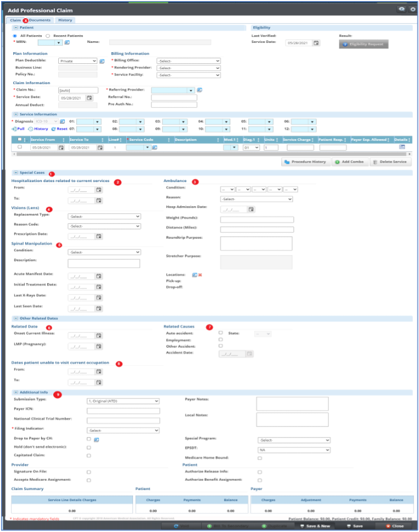419x532 pixels.
Task: Remove ambulance locations with red X icon
Action: pyautogui.click(x=201, y=274)
